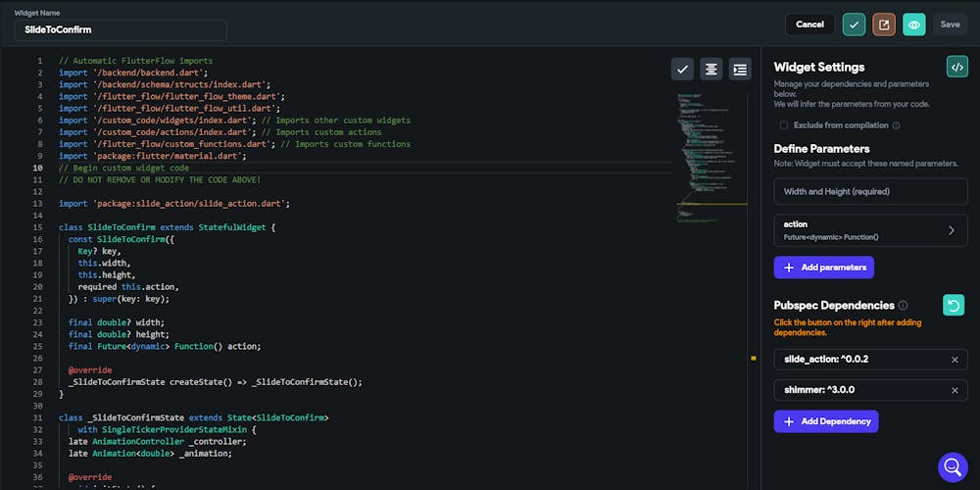Open the search magnifier floating button
The image size is (980, 490).
click(x=953, y=466)
